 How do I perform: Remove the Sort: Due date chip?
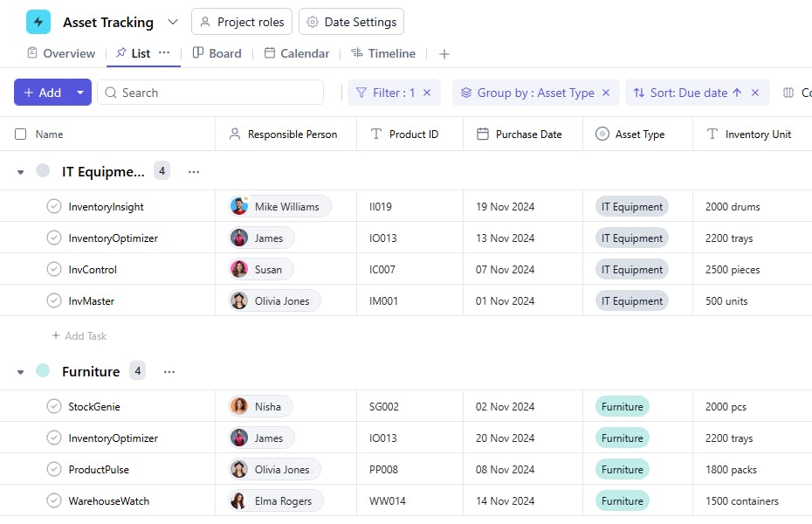point(755,93)
